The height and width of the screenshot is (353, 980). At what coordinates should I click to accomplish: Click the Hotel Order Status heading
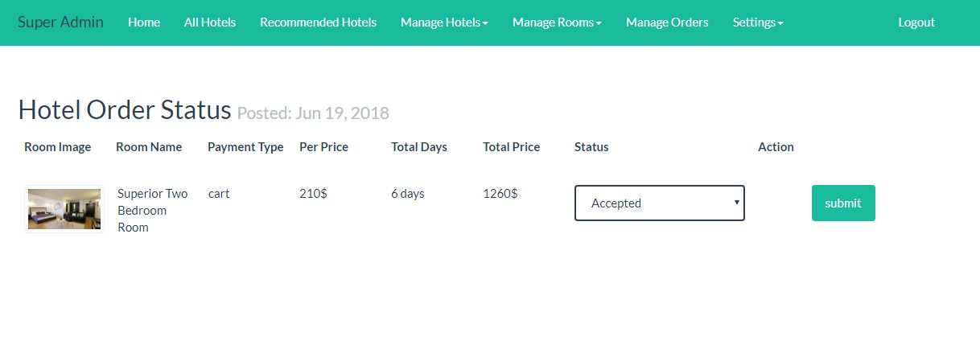click(x=125, y=110)
